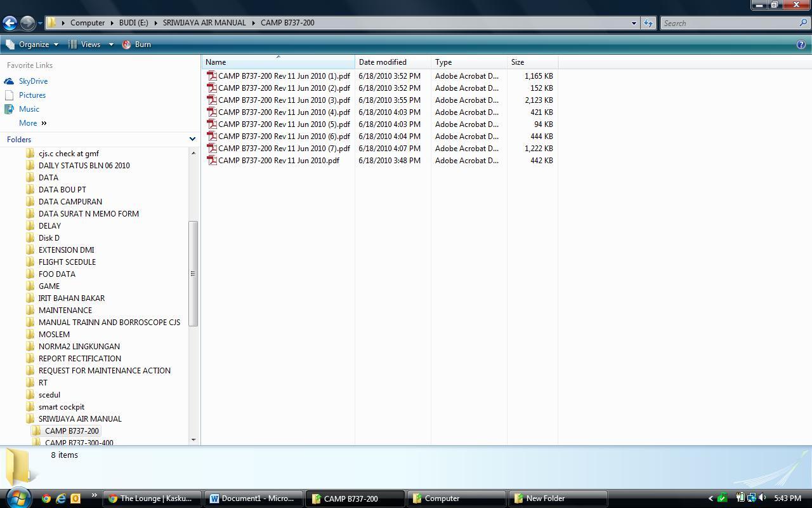Select PDF icon of Rev 11 Jun 2010 (3).pdf
This screenshot has height=508, width=812.
212,100
